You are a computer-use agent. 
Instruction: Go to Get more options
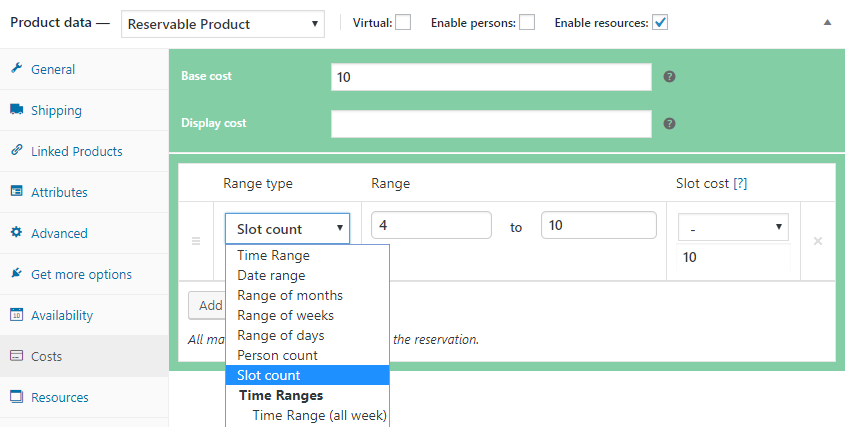point(81,274)
